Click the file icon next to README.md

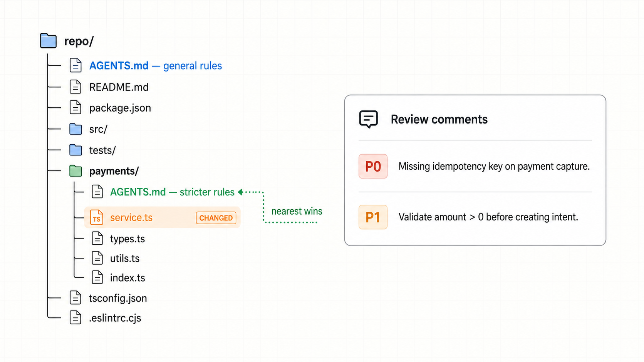pos(75,87)
